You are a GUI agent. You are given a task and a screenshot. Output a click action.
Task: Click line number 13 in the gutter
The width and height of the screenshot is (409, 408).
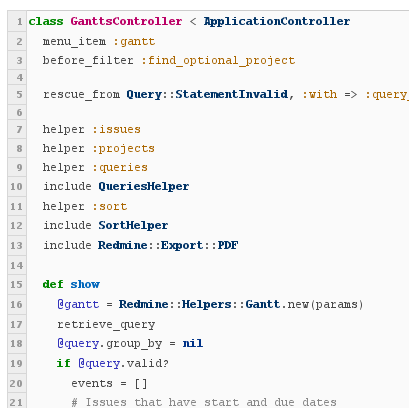[16, 246]
